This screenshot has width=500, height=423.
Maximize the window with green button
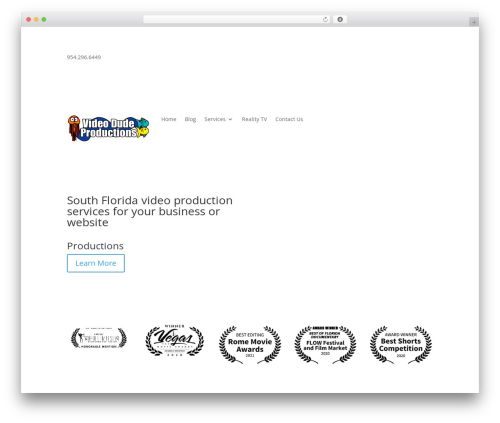click(x=44, y=19)
